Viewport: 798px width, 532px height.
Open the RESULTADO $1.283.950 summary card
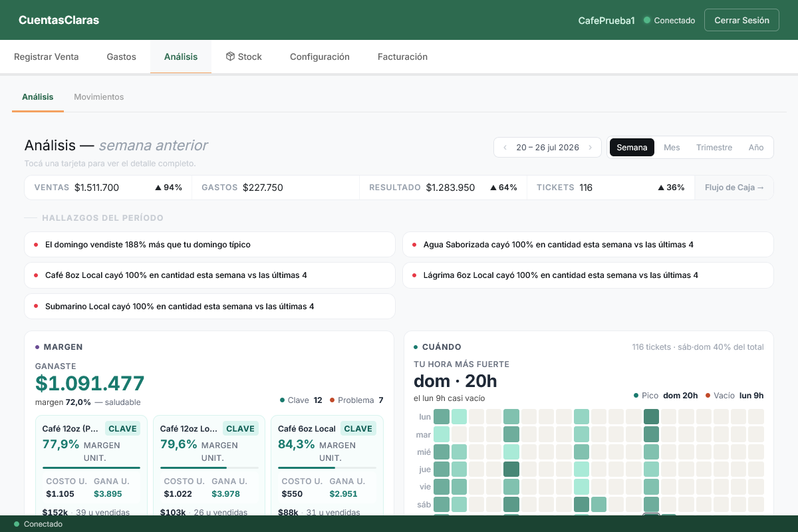point(444,188)
